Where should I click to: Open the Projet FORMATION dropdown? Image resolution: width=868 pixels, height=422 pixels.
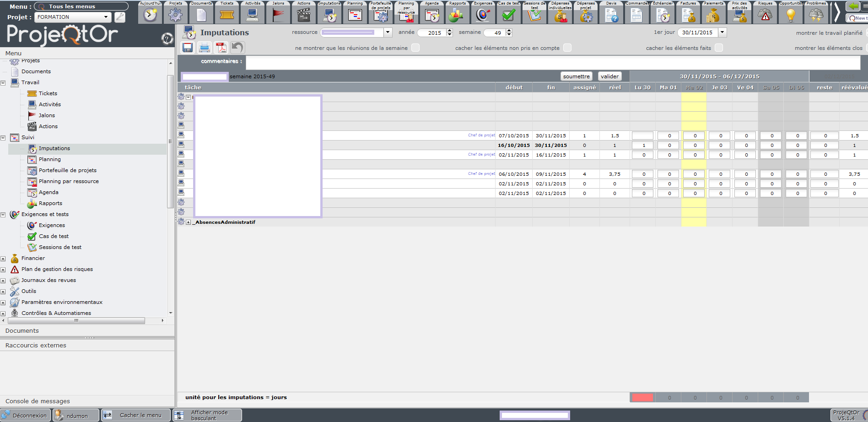[106, 17]
